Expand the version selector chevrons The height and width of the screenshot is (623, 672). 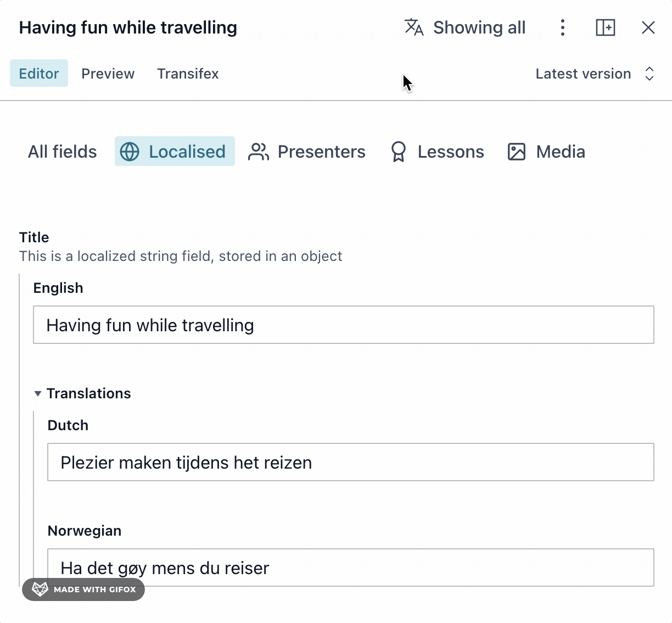click(649, 73)
